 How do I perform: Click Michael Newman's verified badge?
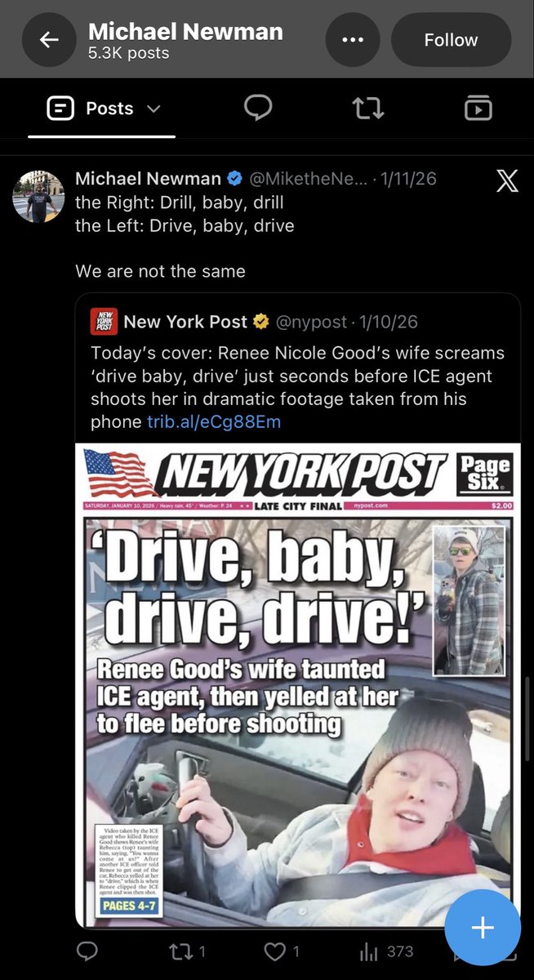point(234,179)
